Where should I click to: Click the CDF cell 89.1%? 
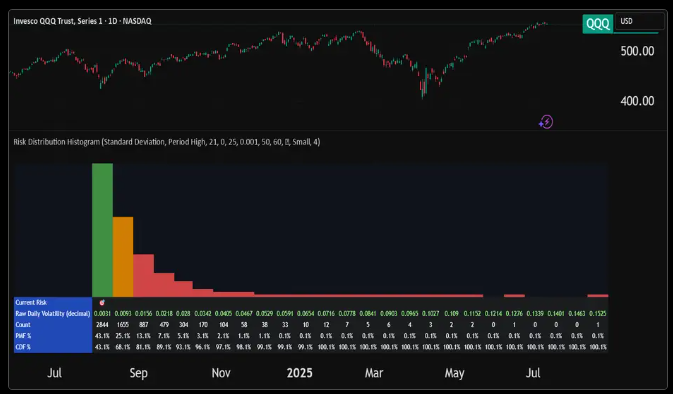tap(164, 347)
